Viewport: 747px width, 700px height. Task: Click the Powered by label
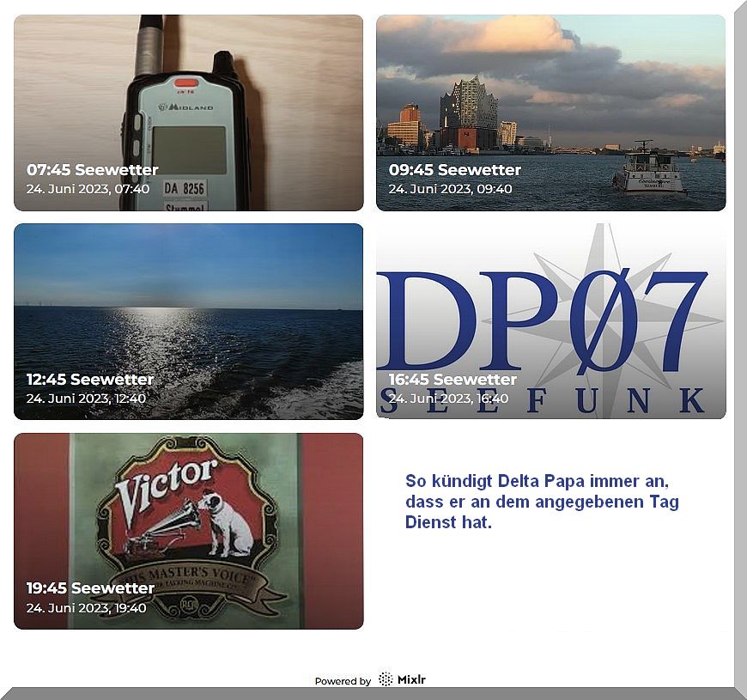pyautogui.click(x=343, y=681)
